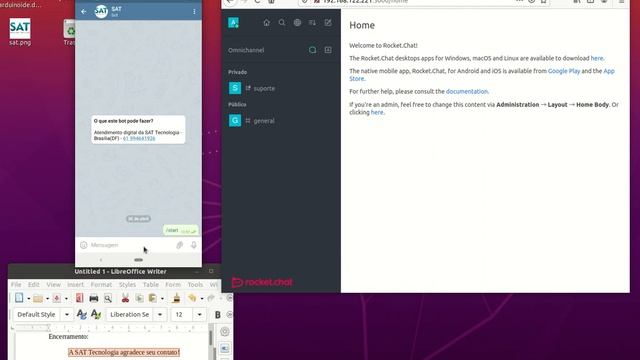Toggle Omnichannel availability status icon
Screen dimensions: 640x360
click(313, 50)
